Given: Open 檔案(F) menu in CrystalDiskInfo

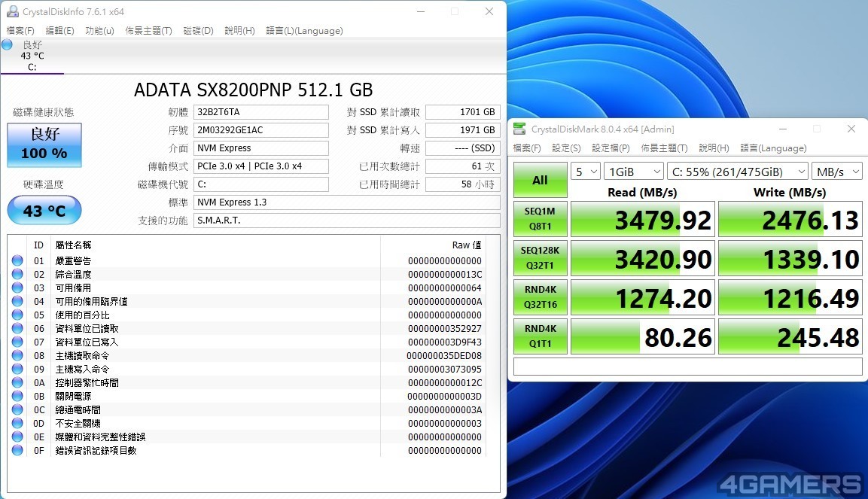Looking at the screenshot, I should (x=20, y=30).
